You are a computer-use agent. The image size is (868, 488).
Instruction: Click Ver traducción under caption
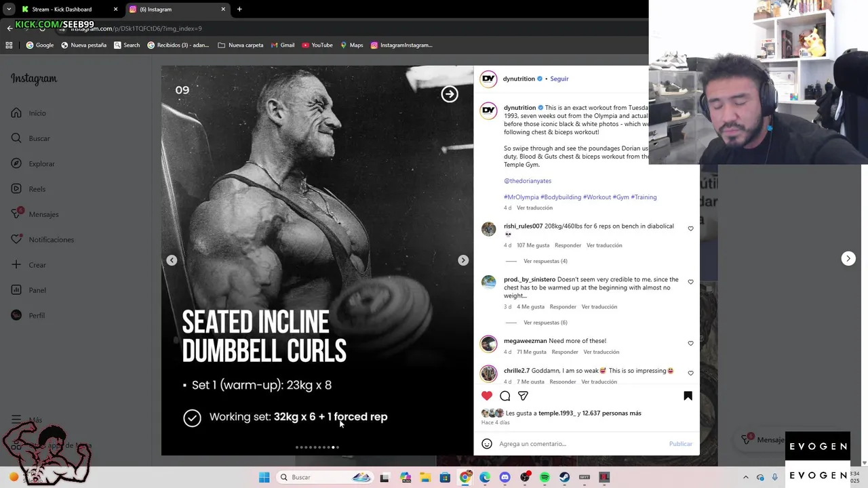pos(534,208)
